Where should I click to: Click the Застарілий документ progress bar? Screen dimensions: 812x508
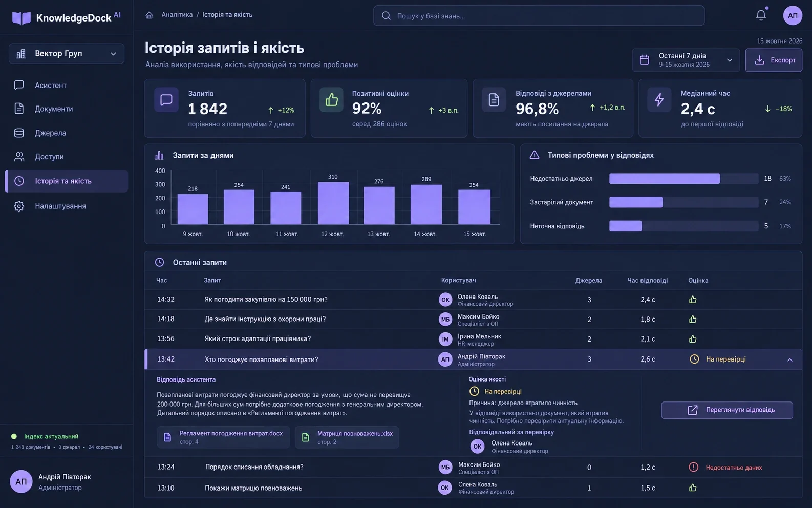(683, 202)
